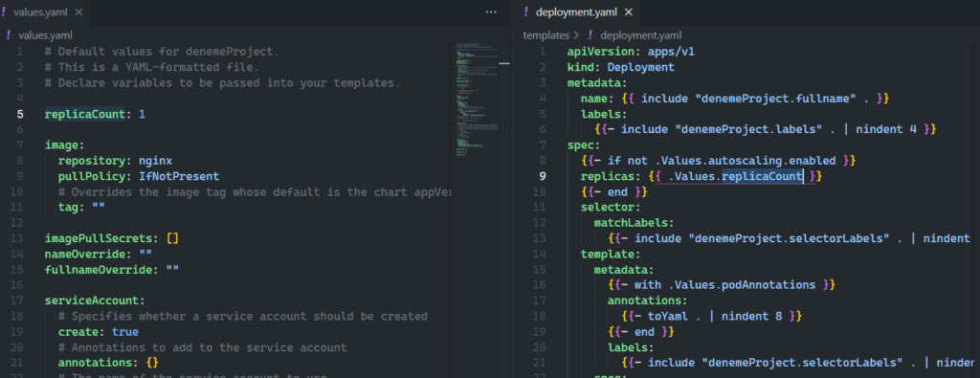Viewport: 980px width, 378px height.
Task: Click deployment.yaml in right breadcrumb
Action: 640,35
